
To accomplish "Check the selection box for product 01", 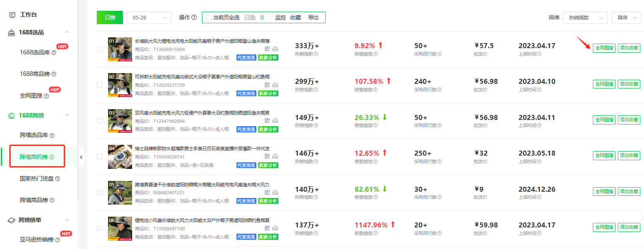I will 99,49.
